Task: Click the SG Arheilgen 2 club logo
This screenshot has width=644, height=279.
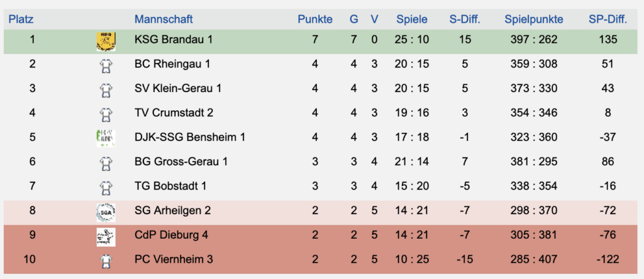Action: pos(106,211)
